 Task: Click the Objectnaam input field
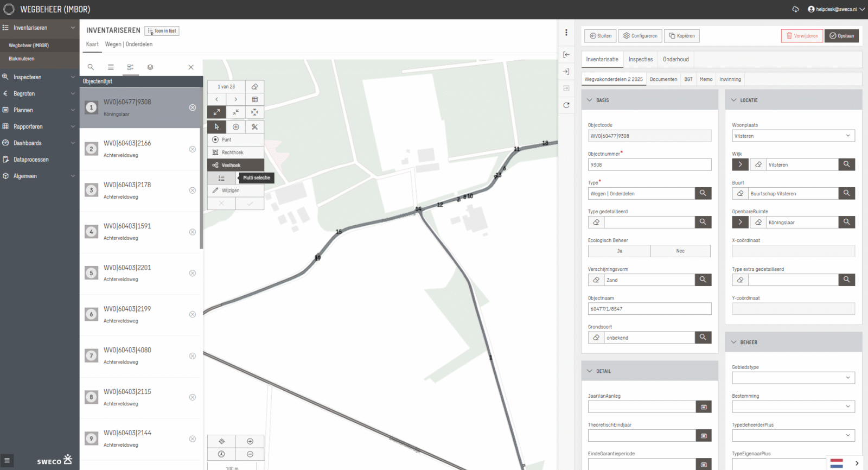(649, 309)
